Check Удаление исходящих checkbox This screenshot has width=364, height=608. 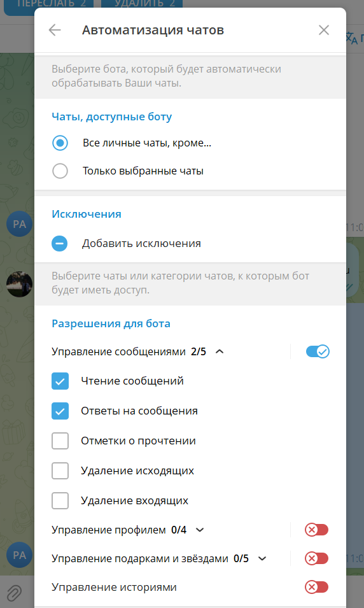(x=60, y=470)
